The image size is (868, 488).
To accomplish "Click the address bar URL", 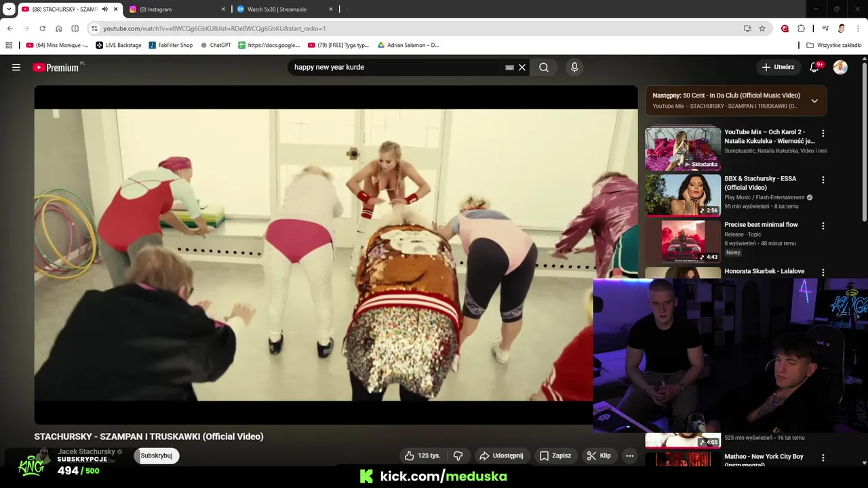I will (214, 28).
